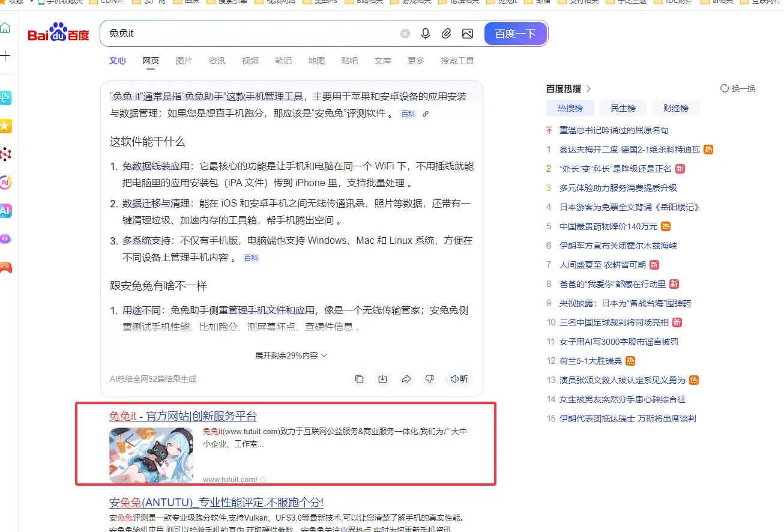Open 百度热搜 full list via chevron

click(588, 89)
